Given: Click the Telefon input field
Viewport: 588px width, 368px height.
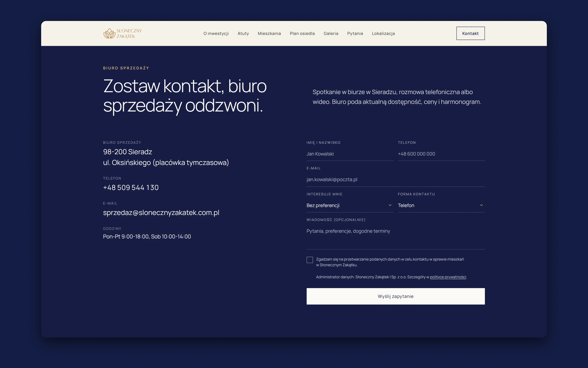Looking at the screenshot, I should (x=441, y=154).
